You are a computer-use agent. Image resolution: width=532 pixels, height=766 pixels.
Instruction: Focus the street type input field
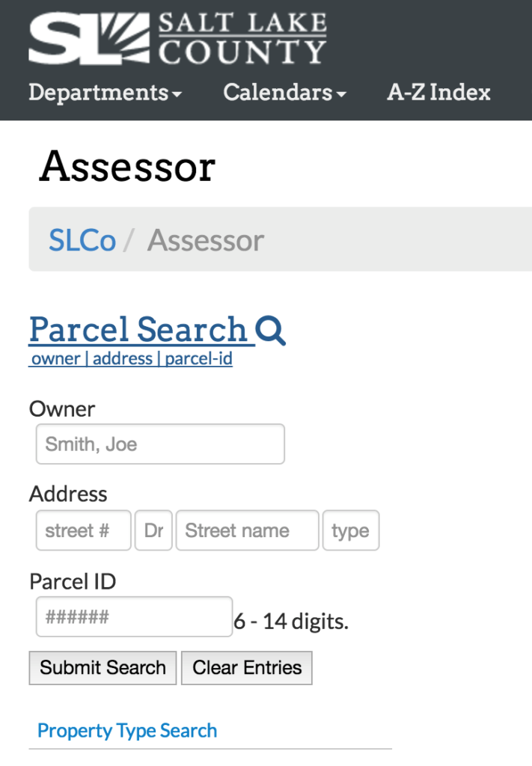(x=350, y=530)
